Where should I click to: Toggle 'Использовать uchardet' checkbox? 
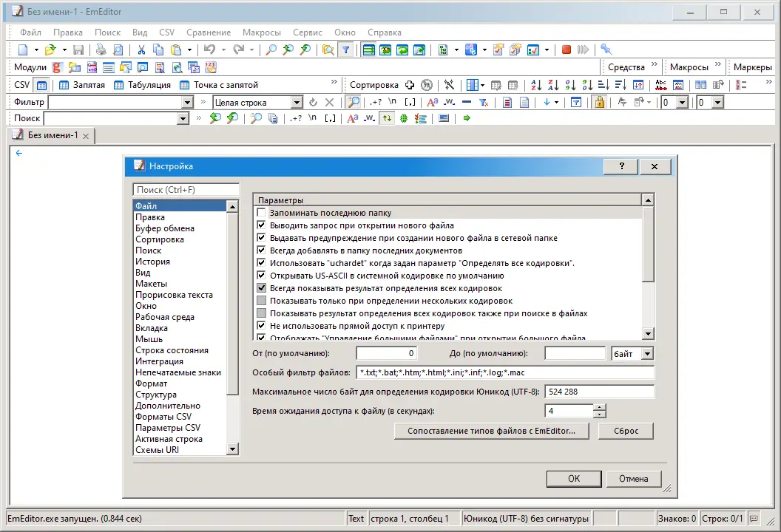pos(261,263)
